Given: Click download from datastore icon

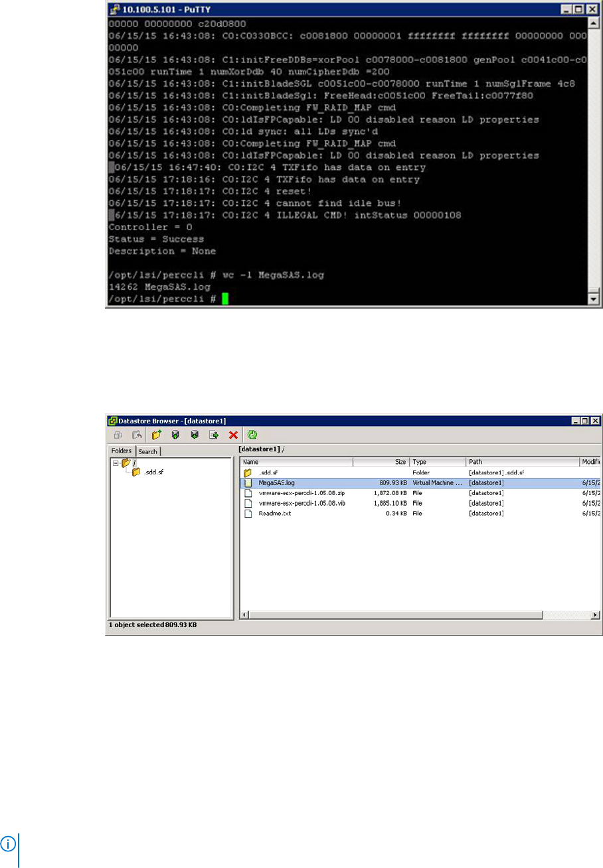Looking at the screenshot, I should [x=195, y=435].
